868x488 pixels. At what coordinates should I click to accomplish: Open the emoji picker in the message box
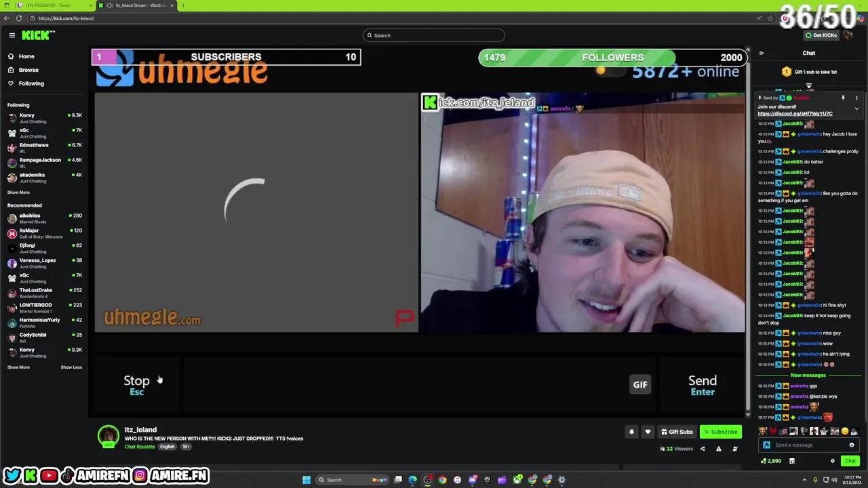852,445
